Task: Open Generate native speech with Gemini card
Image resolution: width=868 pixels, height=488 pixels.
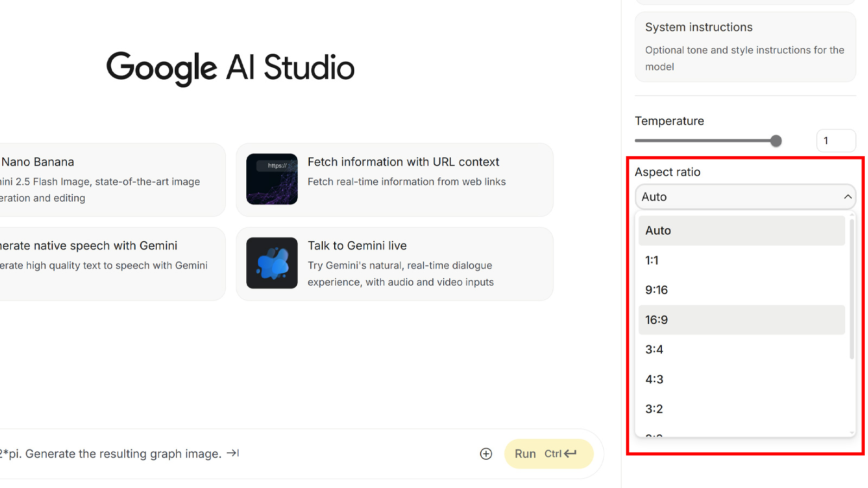Action: [108, 264]
